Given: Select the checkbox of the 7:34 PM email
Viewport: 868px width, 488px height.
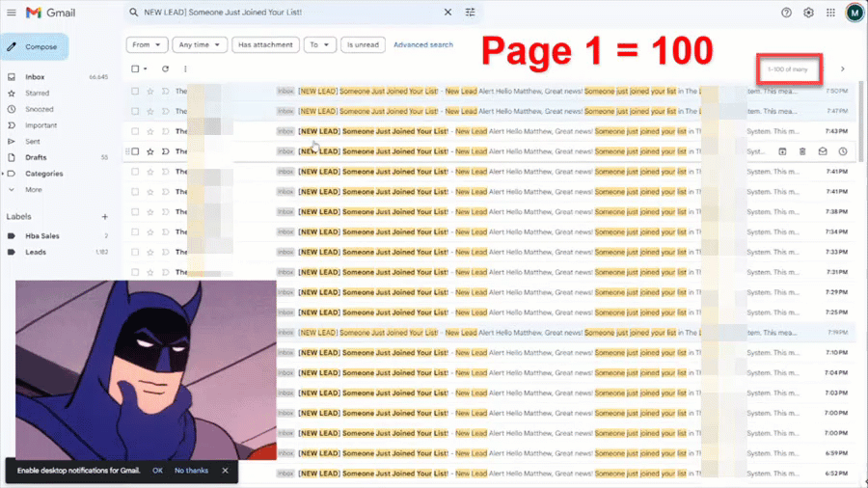Looking at the screenshot, I should 135,231.
